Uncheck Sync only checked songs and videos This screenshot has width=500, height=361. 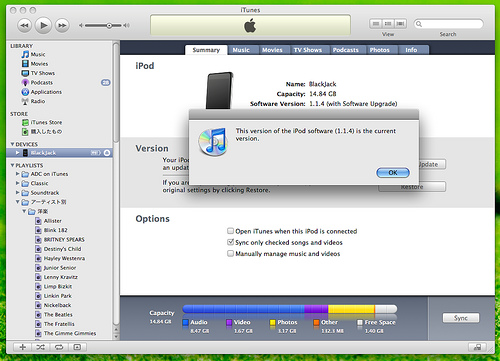pos(230,242)
